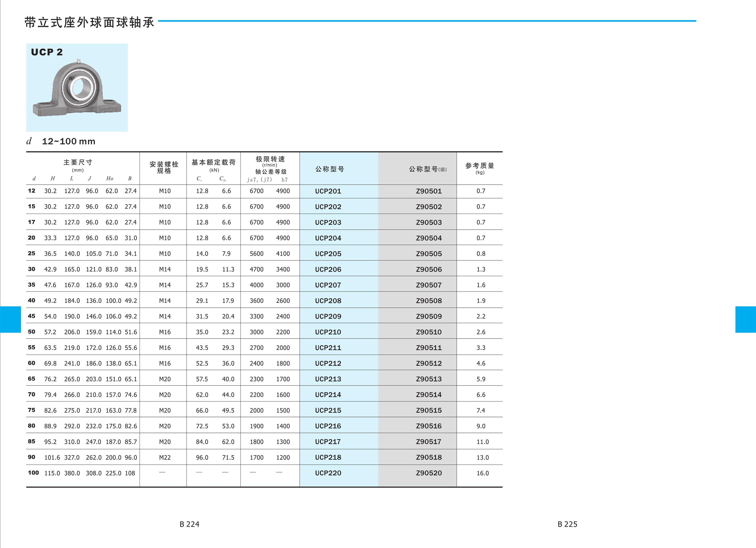Click the 主要尺寸 dimensions header
Viewport: 756px width, 548px height.
tap(78, 162)
